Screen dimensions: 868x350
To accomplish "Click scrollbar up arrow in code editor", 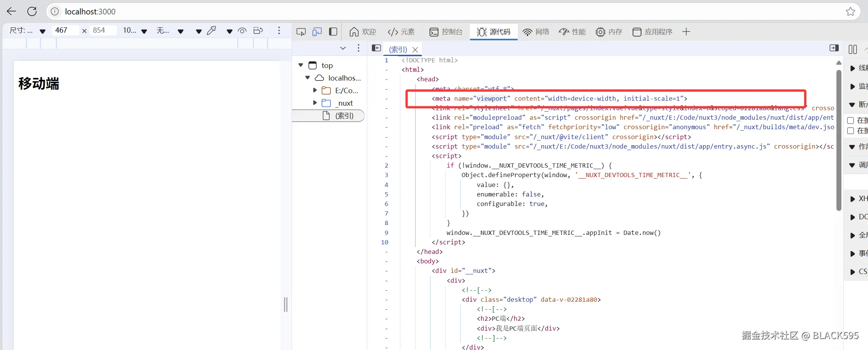I will [839, 63].
